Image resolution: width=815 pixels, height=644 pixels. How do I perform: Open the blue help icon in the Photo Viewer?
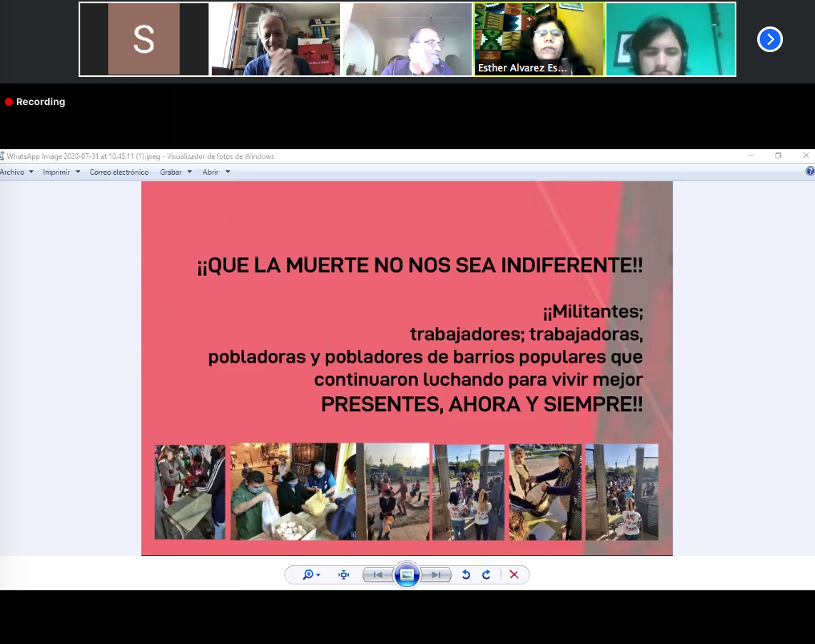810,171
